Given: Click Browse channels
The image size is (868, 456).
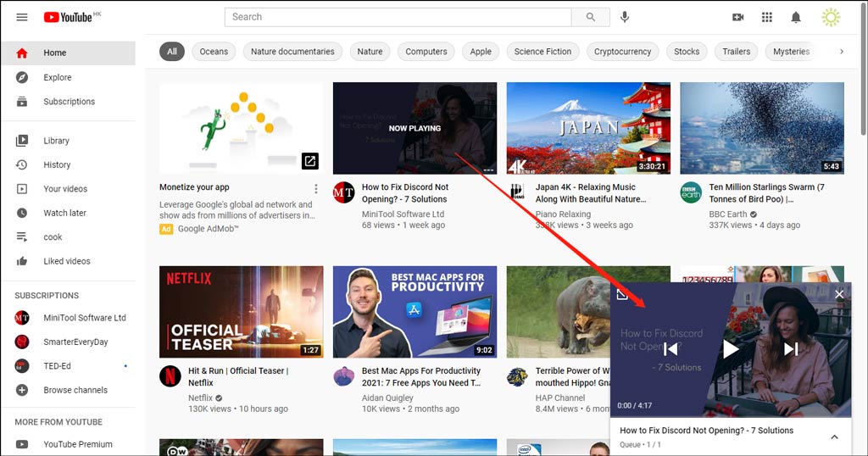Looking at the screenshot, I should pyautogui.click(x=68, y=390).
